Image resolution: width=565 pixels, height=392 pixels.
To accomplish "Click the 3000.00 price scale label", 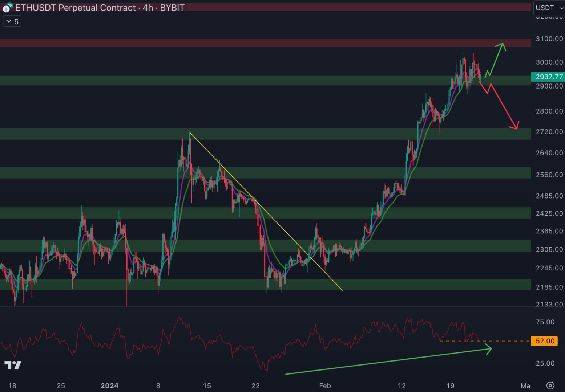I will (549, 62).
